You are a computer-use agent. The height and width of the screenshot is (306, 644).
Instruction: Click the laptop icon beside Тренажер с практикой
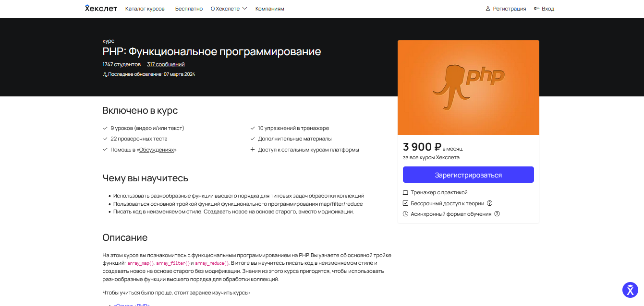click(405, 192)
